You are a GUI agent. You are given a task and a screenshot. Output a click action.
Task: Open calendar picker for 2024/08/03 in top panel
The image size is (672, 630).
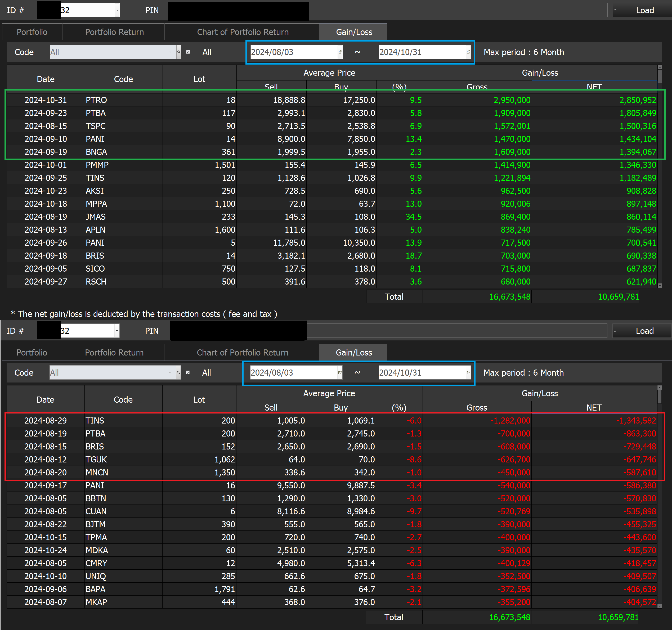pyautogui.click(x=340, y=52)
